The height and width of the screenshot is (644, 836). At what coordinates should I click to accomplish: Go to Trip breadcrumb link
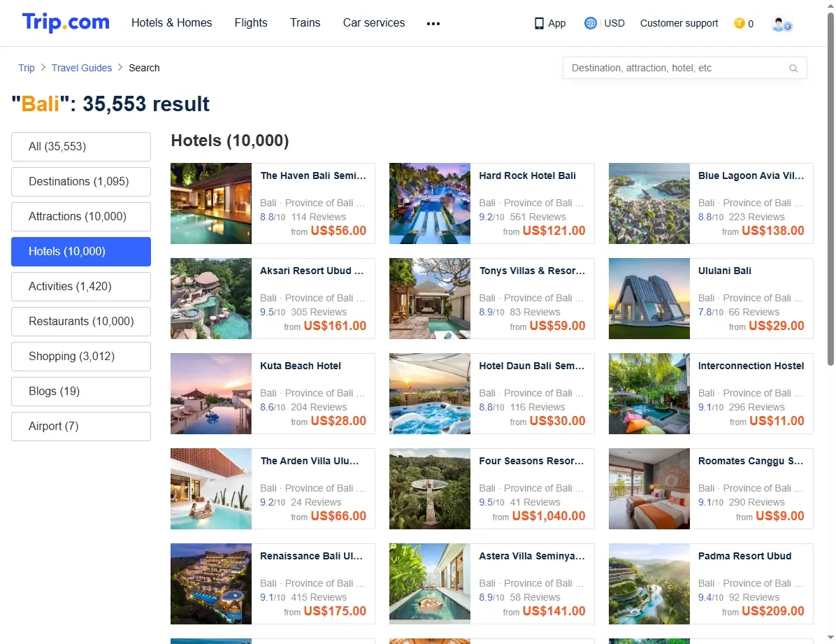click(26, 68)
